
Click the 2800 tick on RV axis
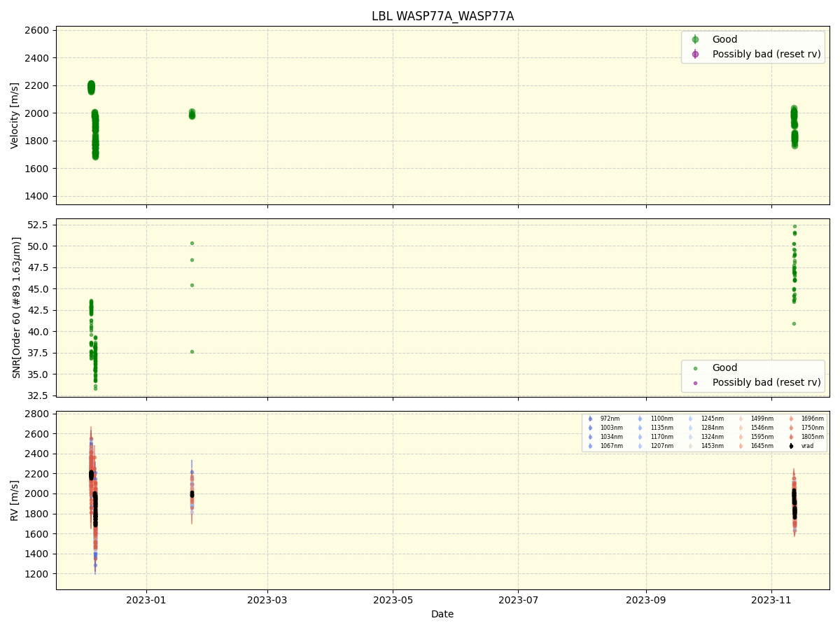[x=37, y=414]
